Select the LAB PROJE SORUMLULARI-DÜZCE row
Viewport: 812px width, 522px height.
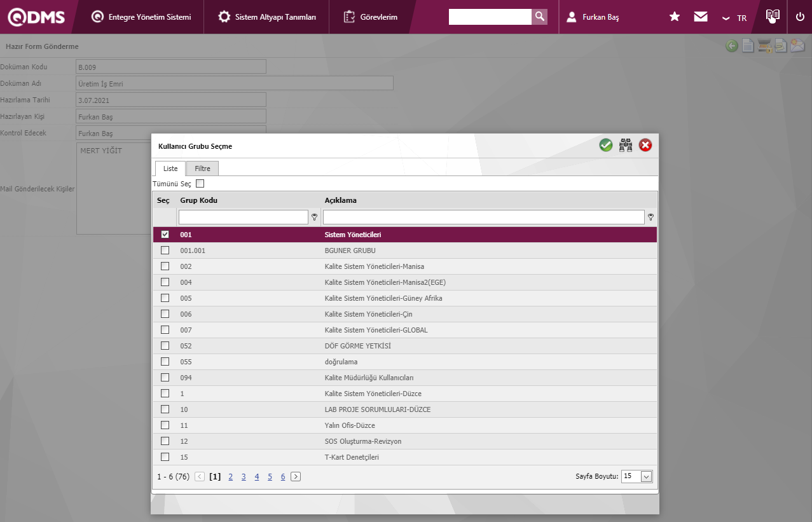[404, 409]
